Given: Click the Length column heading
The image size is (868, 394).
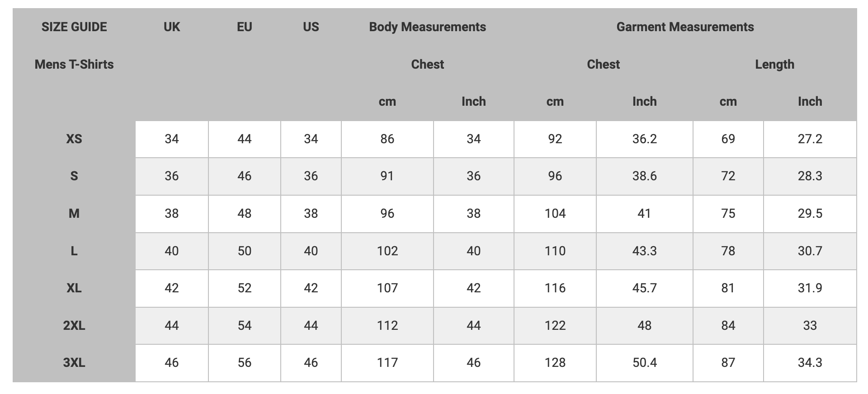Looking at the screenshot, I should [x=774, y=65].
